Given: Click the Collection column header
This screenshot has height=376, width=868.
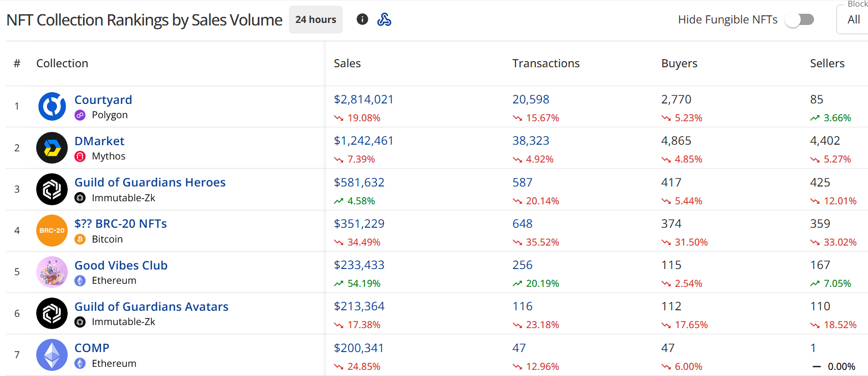Looking at the screenshot, I should tap(62, 63).
